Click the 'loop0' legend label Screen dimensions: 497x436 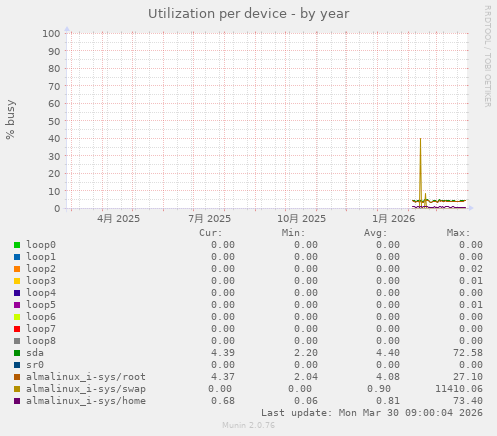[41, 245]
